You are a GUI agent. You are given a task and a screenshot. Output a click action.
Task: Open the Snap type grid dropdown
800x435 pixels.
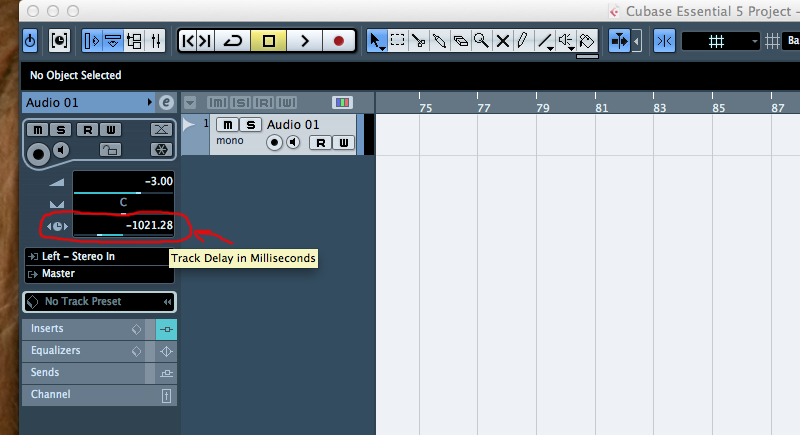pos(720,41)
